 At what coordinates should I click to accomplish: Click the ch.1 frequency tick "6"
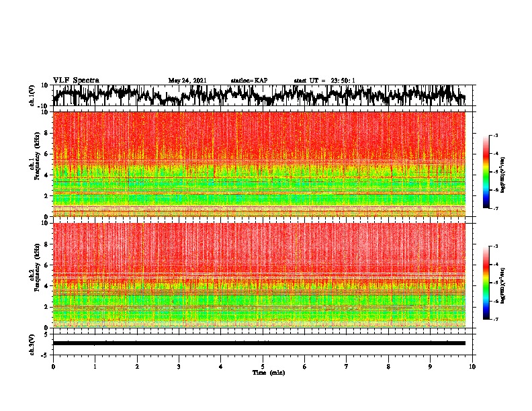tap(46, 154)
